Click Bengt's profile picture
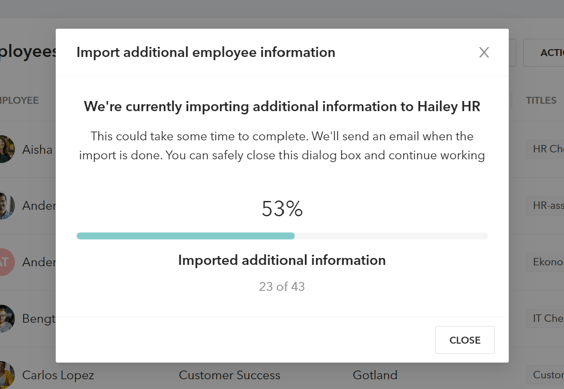 click(6, 318)
